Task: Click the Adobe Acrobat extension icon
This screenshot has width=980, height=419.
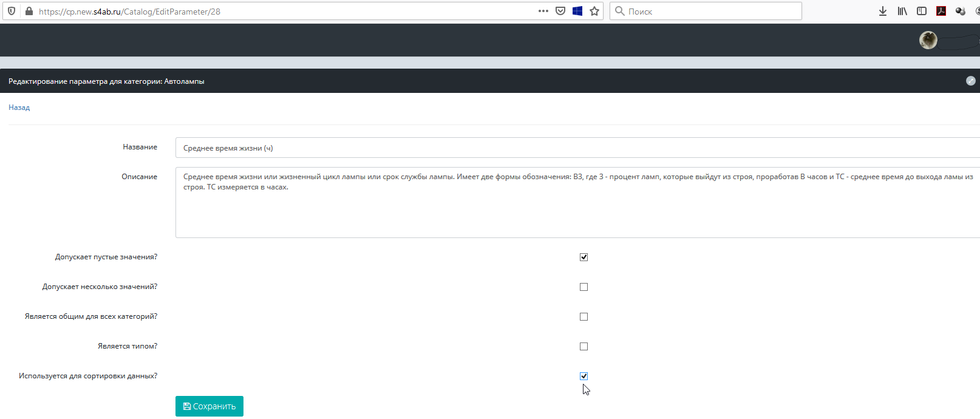Action: pyautogui.click(x=941, y=11)
